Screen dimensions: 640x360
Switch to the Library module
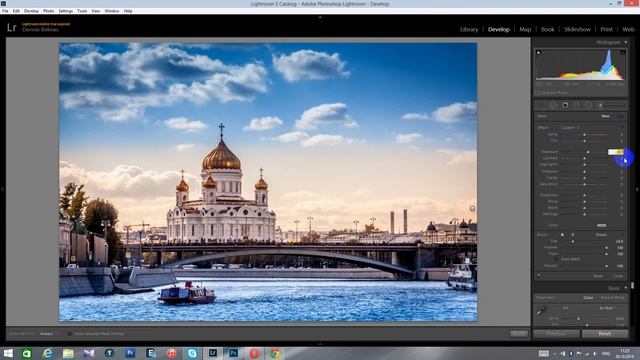tap(469, 29)
